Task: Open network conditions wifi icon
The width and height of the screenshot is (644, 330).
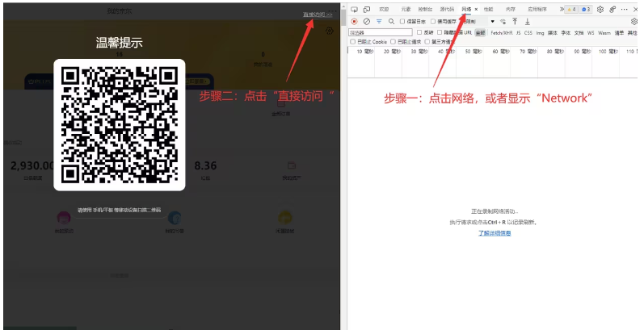Action: click(x=503, y=21)
